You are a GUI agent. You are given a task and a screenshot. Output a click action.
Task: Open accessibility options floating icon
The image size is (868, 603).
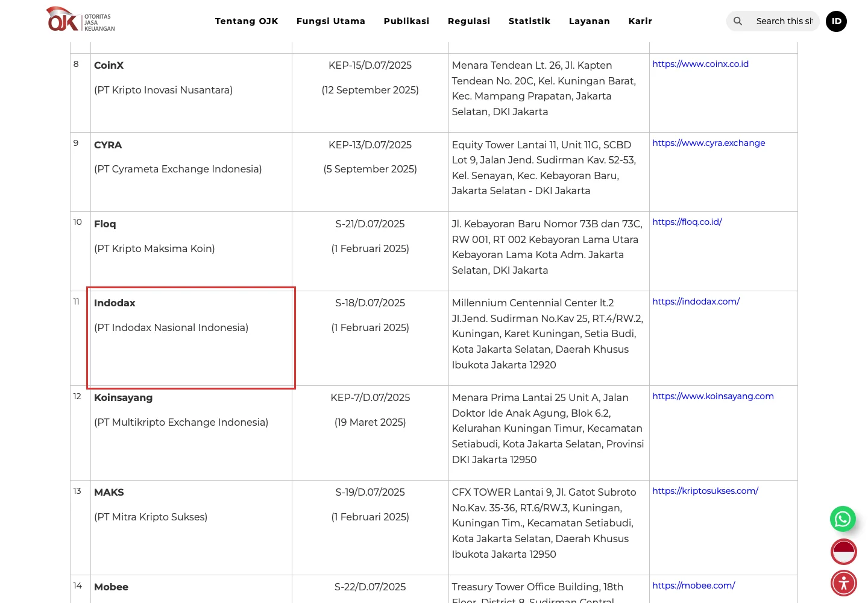pos(844,583)
